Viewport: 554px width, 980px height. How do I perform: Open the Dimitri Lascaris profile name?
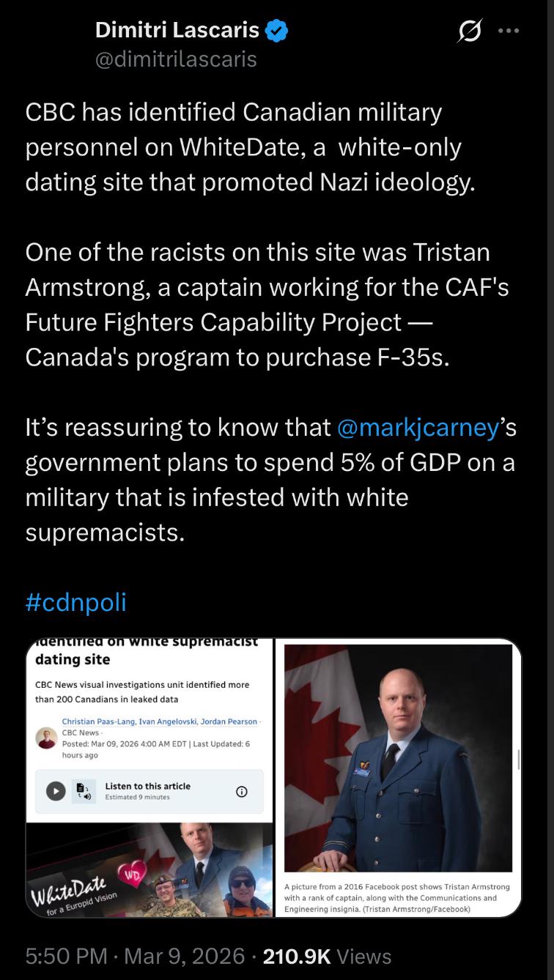[x=177, y=30]
